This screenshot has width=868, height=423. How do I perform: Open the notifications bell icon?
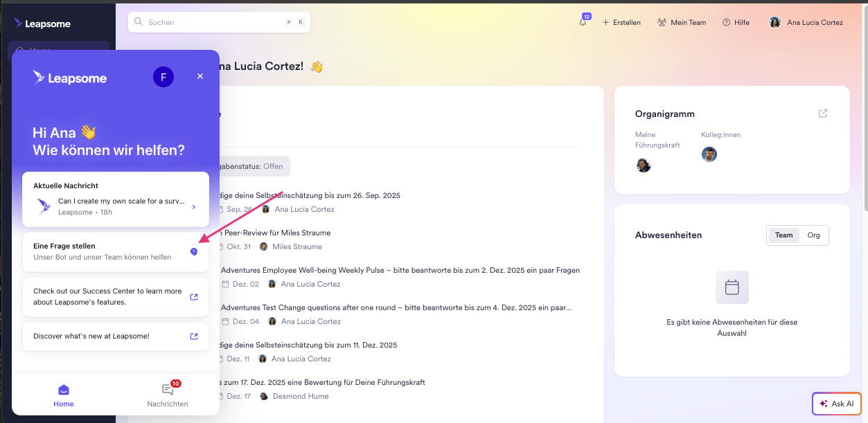(583, 22)
